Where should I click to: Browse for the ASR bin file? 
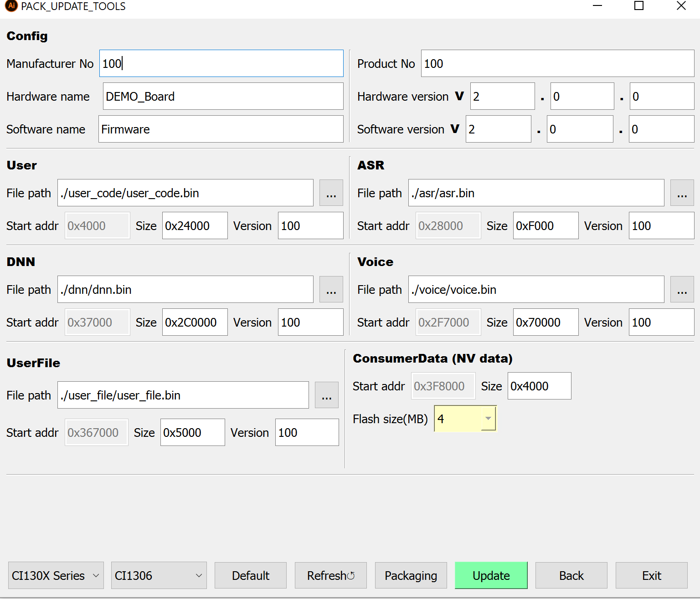[682, 193]
